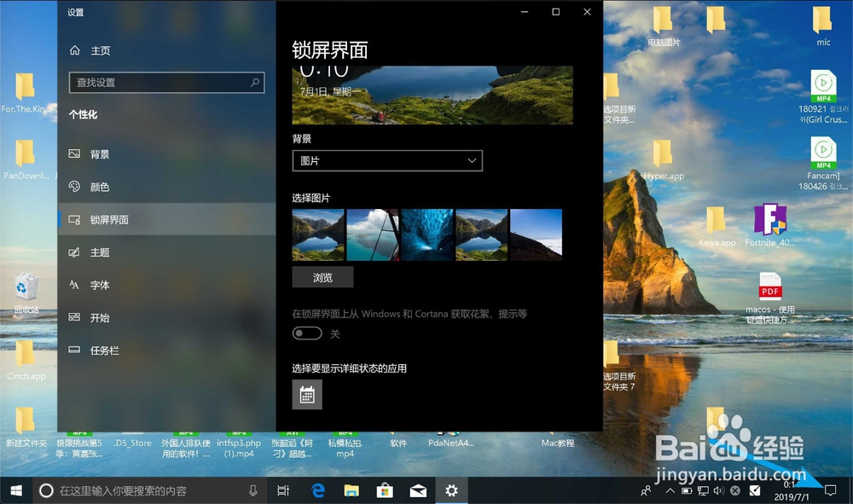The width and height of the screenshot is (853, 504).
Task: Click the calendar icon for detailed lock screen status
Action: (x=307, y=393)
